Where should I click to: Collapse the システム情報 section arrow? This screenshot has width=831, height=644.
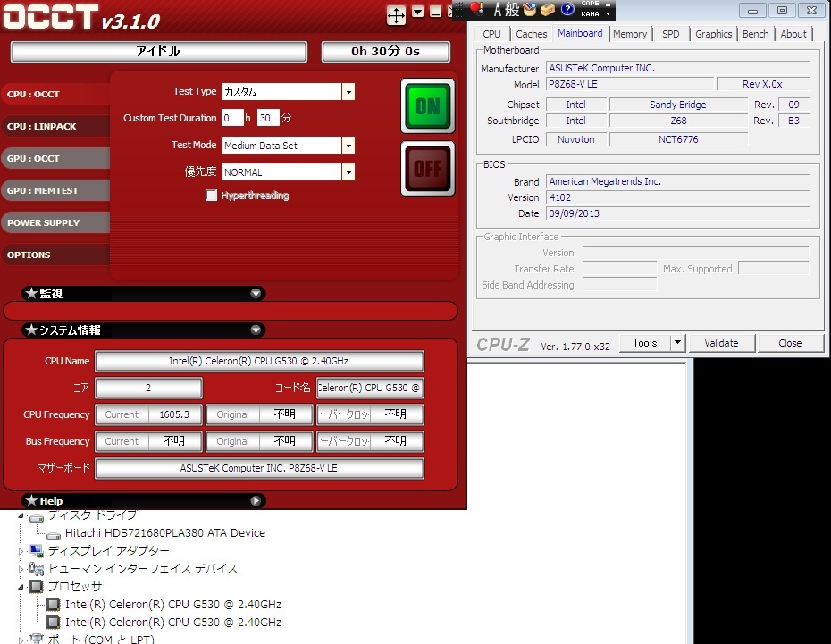click(x=256, y=330)
